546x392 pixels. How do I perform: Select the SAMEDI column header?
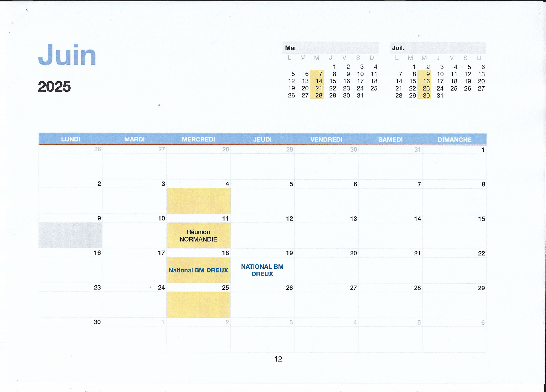[391, 140]
